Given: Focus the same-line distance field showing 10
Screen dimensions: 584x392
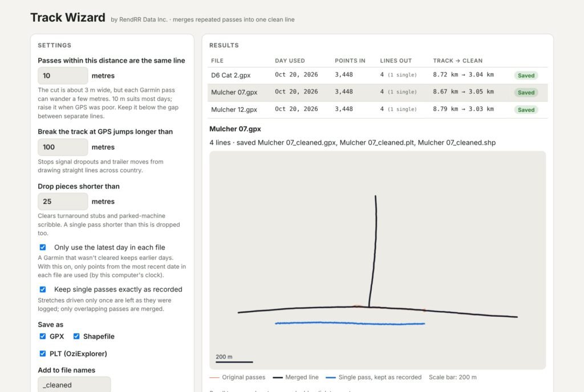Looking at the screenshot, I should pos(63,76).
